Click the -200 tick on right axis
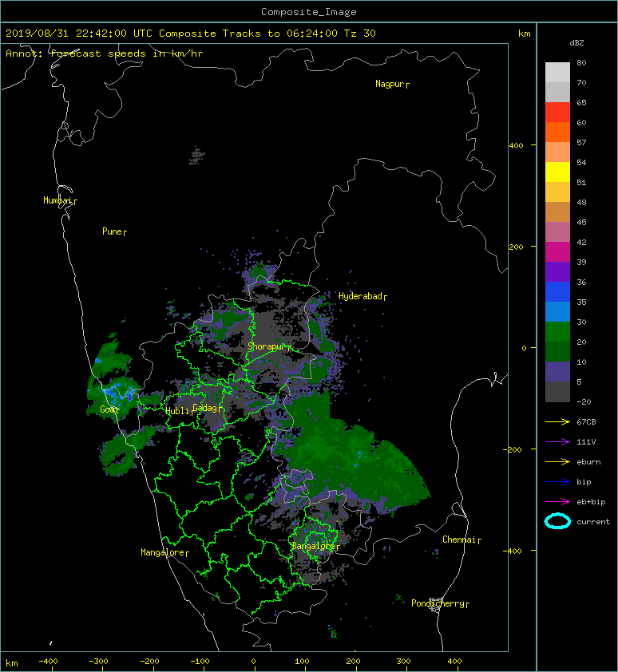The width and height of the screenshot is (618, 672). [x=513, y=449]
